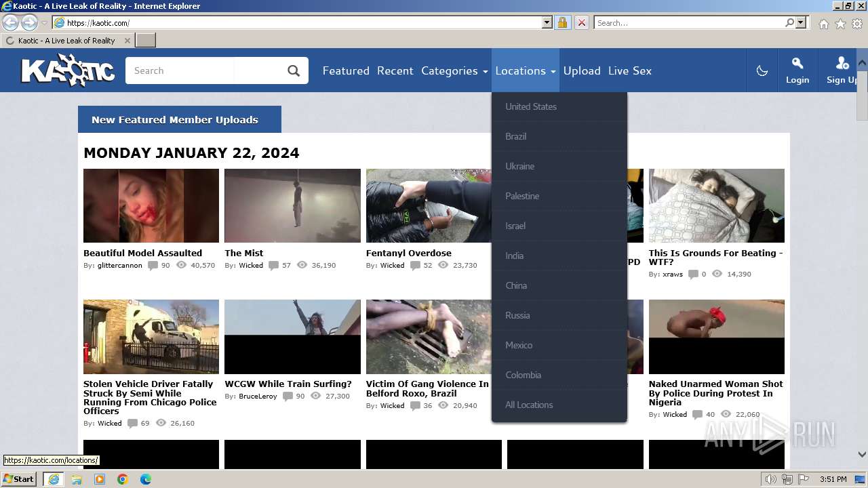The width and height of the screenshot is (868, 488).
Task: Focus the browser search box
Action: (688, 22)
